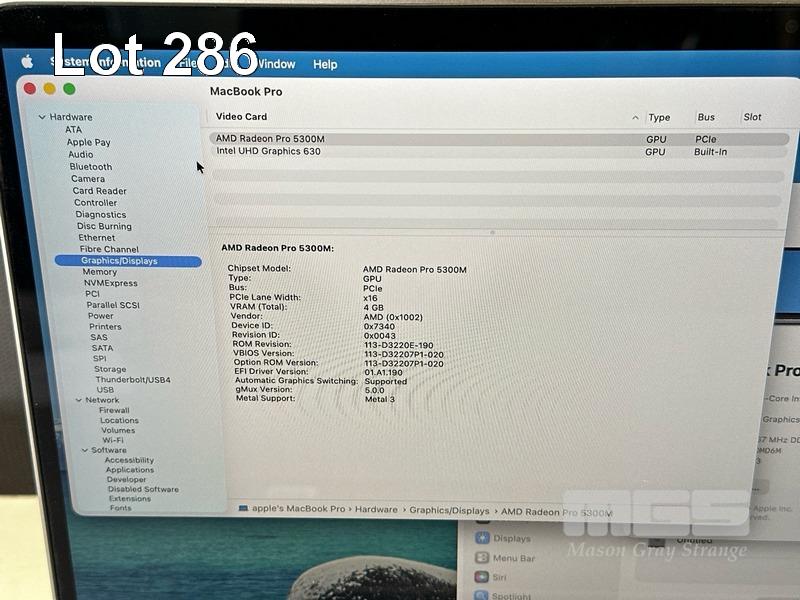Click the Siri icon in settings sidebar
Viewport: 800px width, 600px height.
482,577
